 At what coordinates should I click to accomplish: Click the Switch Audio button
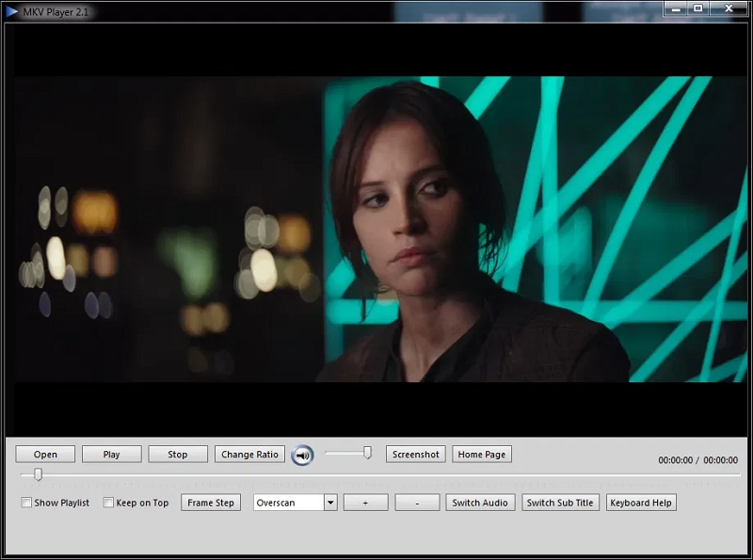click(x=480, y=503)
